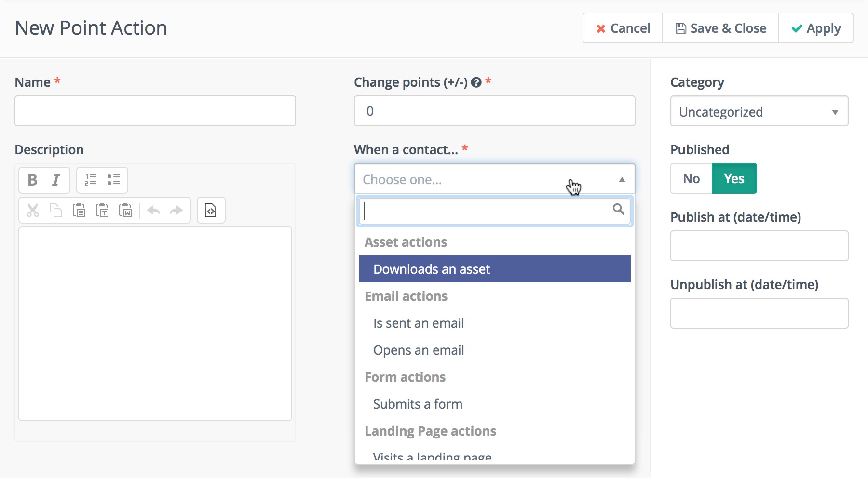Screen dimensions: 868x478
Task: Insert a numbered list in description
Action: point(91,180)
